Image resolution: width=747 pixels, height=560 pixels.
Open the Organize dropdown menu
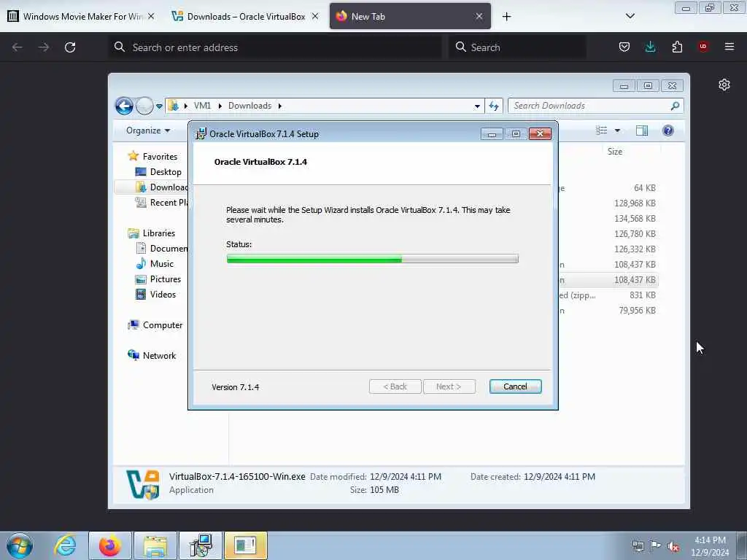pyautogui.click(x=147, y=131)
